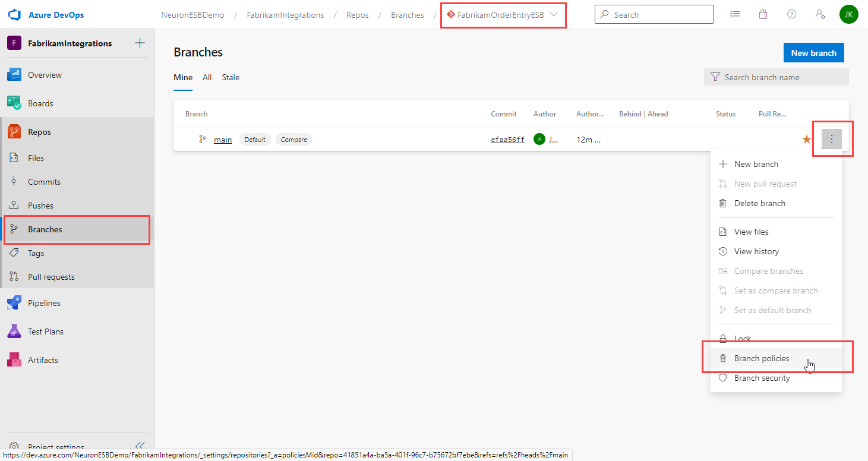Click the Azure DevOps logo icon
This screenshot has height=461, width=868.
(14, 14)
